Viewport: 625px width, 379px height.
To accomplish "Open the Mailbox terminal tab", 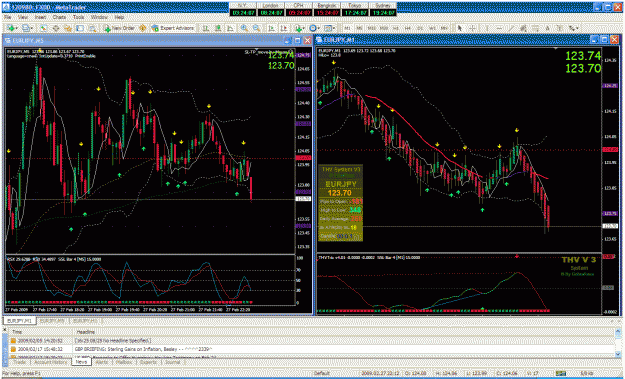I will click(124, 362).
